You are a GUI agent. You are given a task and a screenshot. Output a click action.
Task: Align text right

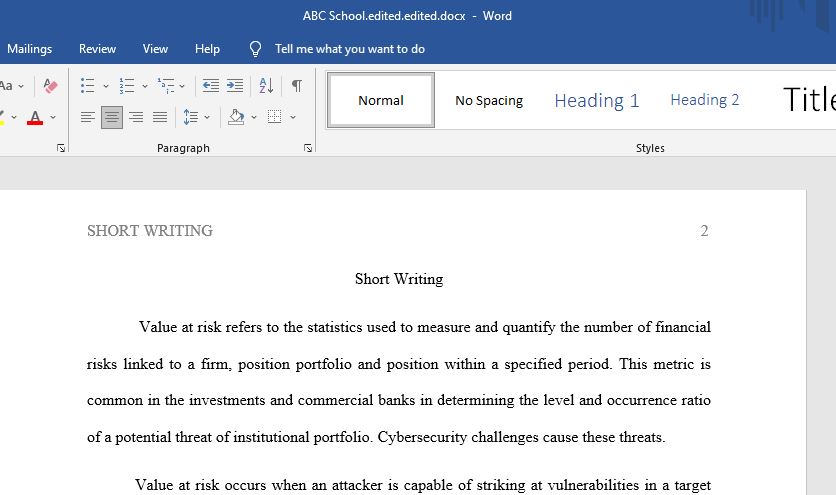tap(136, 117)
